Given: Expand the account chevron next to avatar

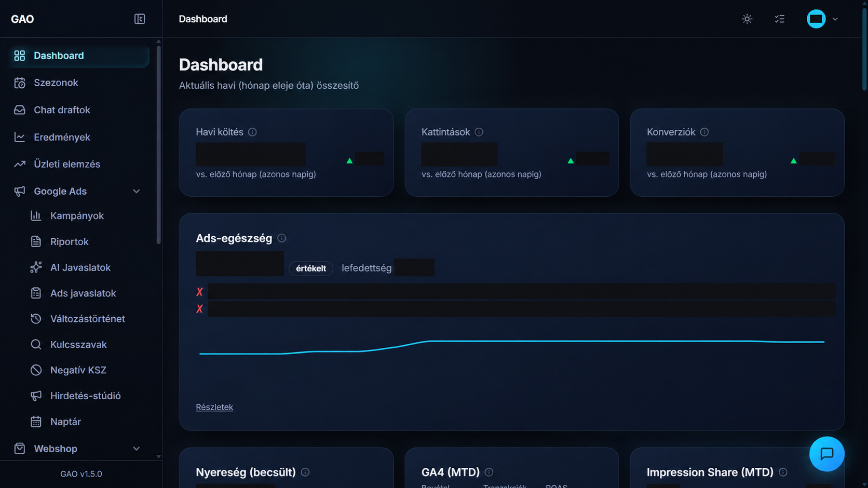Looking at the screenshot, I should click(835, 19).
